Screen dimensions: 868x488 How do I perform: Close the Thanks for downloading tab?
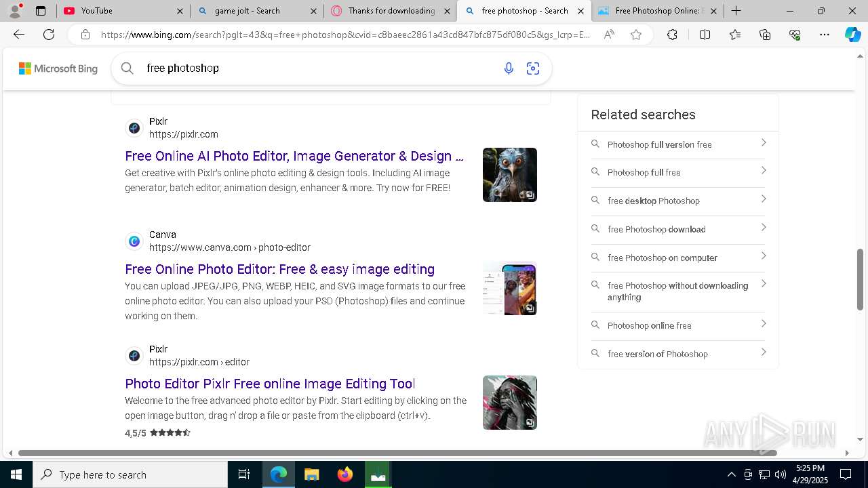tap(447, 11)
